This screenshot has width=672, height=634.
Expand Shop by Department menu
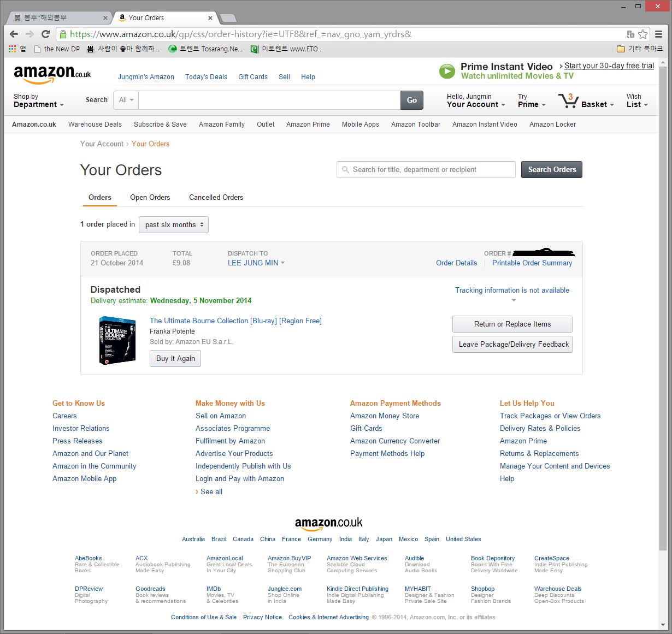[x=38, y=100]
